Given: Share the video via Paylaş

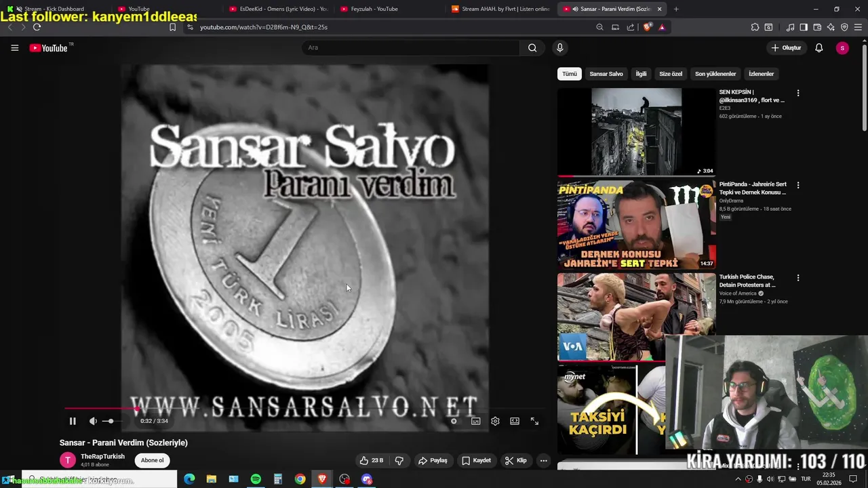Looking at the screenshot, I should coord(433,460).
